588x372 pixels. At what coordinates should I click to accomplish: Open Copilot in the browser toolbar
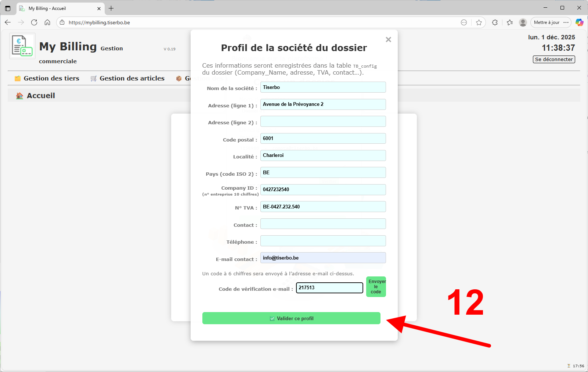point(580,22)
